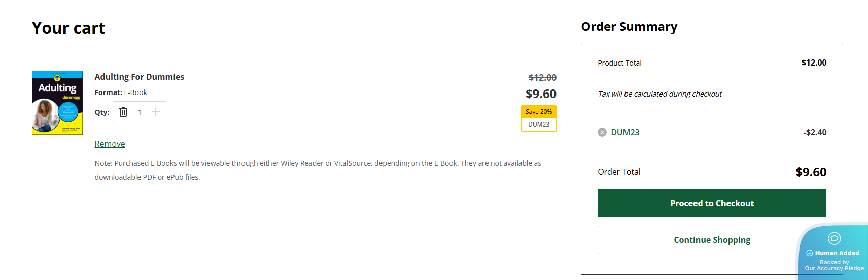The height and width of the screenshot is (280, 868).
Task: Click the yellow Save 20% badge
Action: tap(538, 112)
